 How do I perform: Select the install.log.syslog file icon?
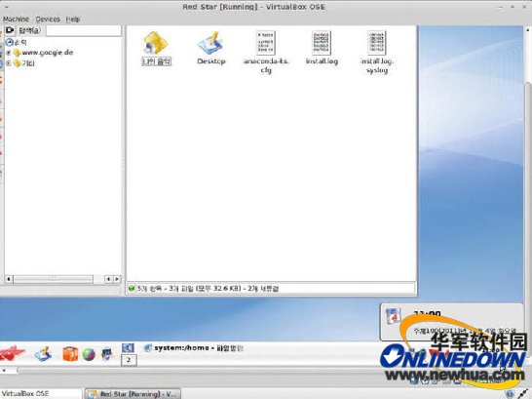[x=377, y=43]
